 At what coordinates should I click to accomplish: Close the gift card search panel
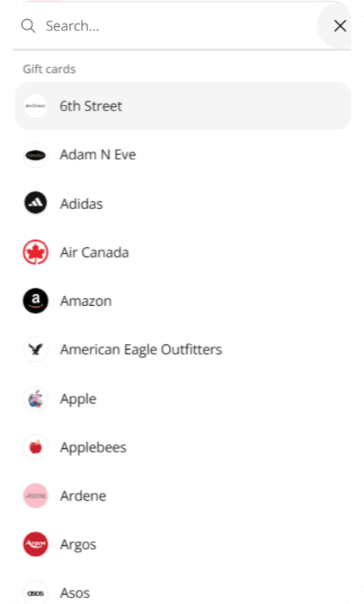click(x=340, y=26)
